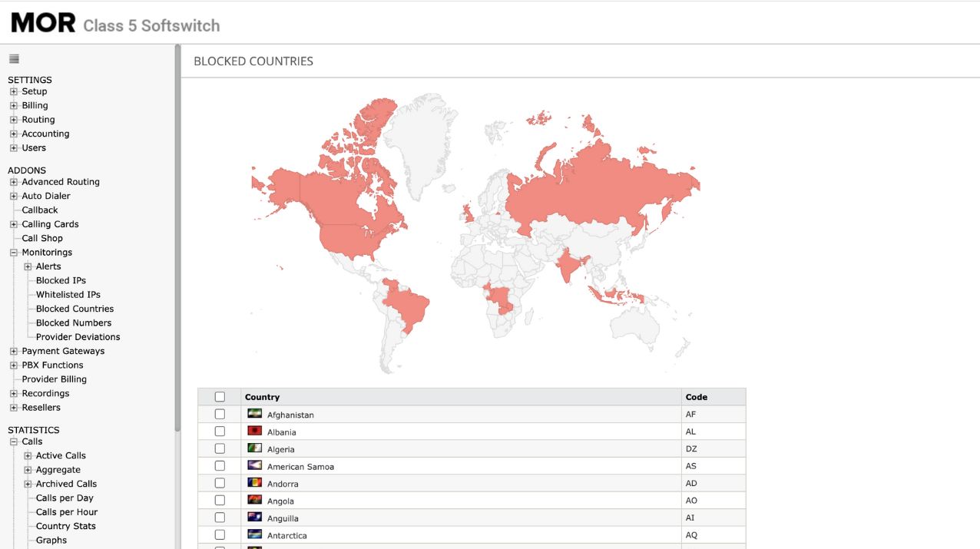
Task: Open Whitelisted IPs page
Action: tap(68, 295)
